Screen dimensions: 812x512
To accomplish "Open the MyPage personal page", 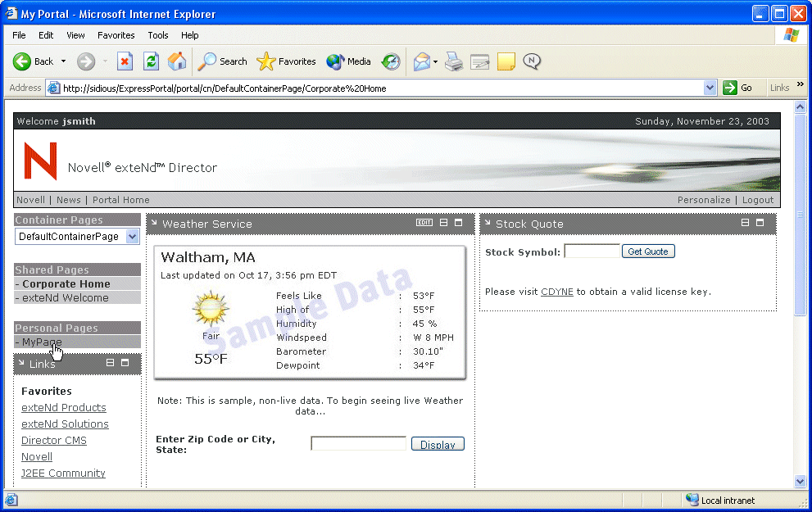I will click(42, 342).
